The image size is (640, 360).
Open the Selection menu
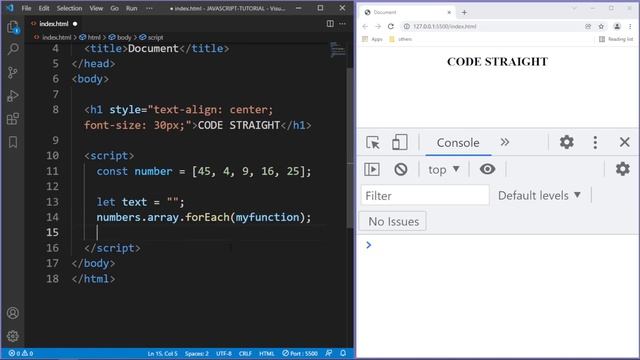[69, 8]
